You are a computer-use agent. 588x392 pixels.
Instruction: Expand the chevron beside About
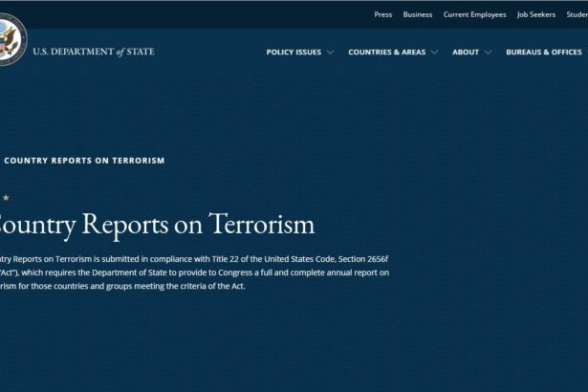click(489, 53)
